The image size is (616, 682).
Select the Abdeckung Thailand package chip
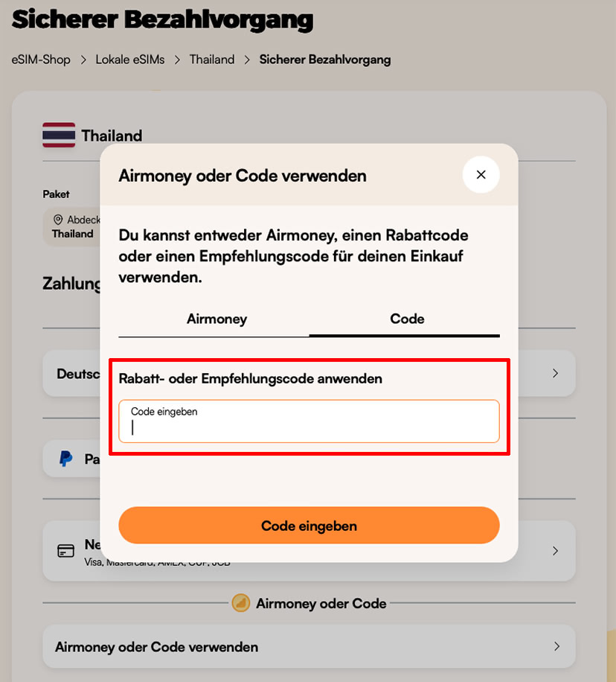coord(74,226)
